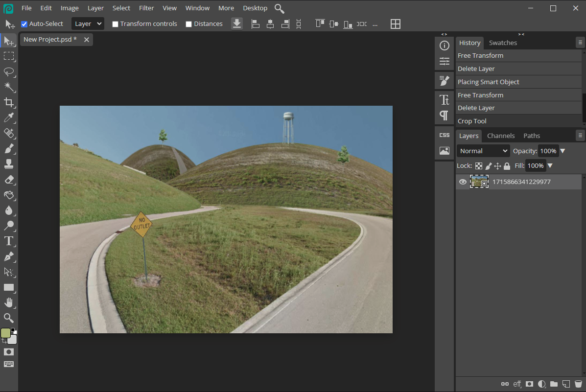This screenshot has width=586, height=392.
Task: Select the Move tool in the toolbox
Action: [9, 41]
